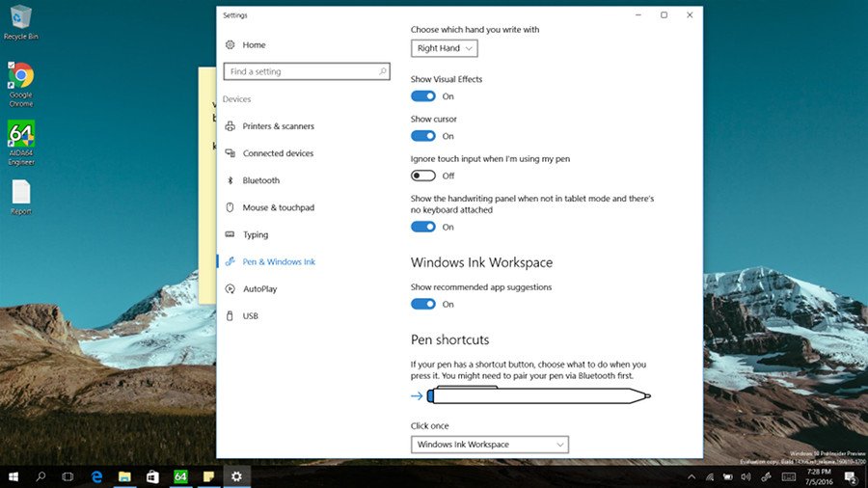Open Mouse & touchpad settings

point(279,207)
